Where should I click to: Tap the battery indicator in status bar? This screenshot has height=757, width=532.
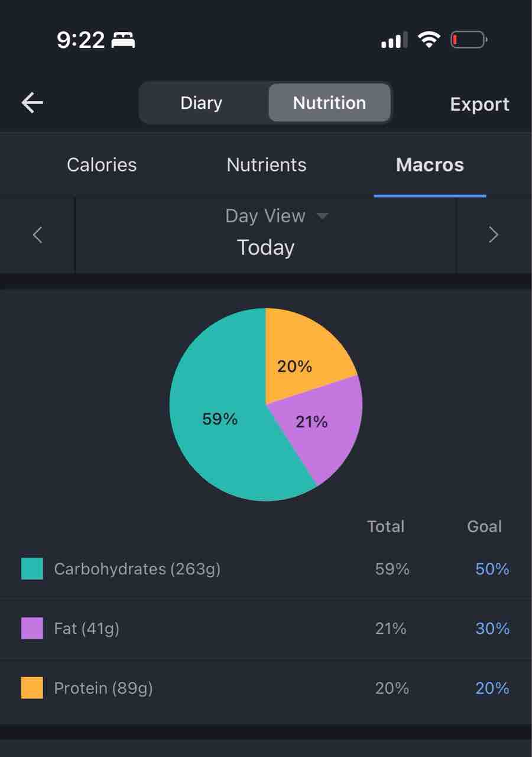tap(469, 40)
